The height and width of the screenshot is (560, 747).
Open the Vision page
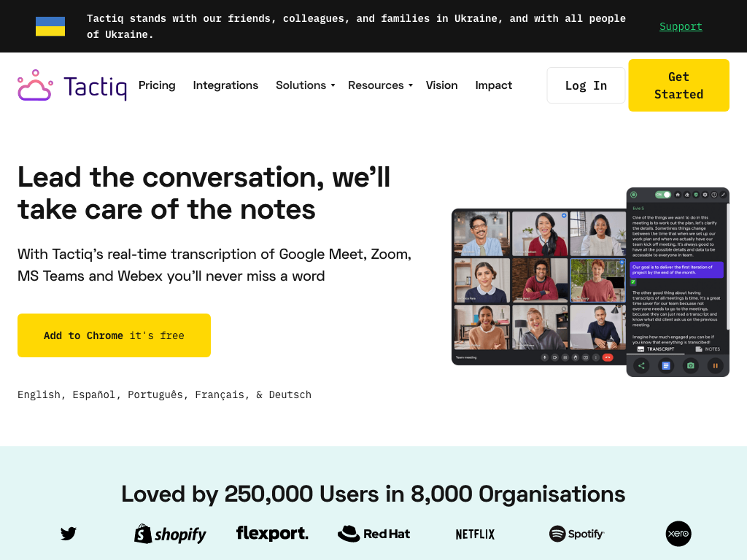point(441,85)
